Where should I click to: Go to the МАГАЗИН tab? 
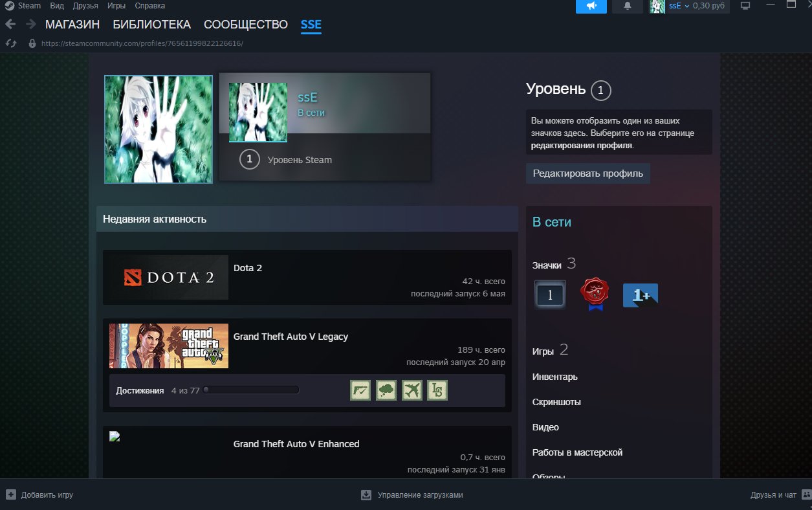click(x=72, y=25)
